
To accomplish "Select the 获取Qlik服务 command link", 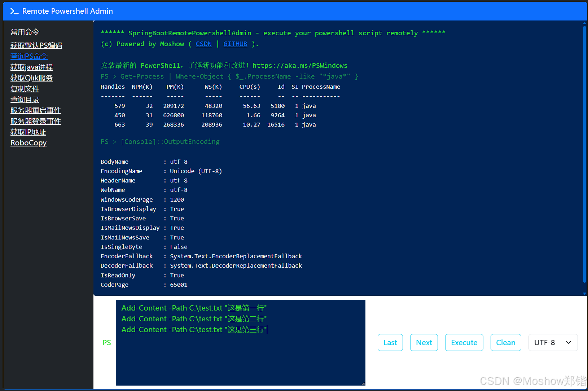I will point(32,78).
